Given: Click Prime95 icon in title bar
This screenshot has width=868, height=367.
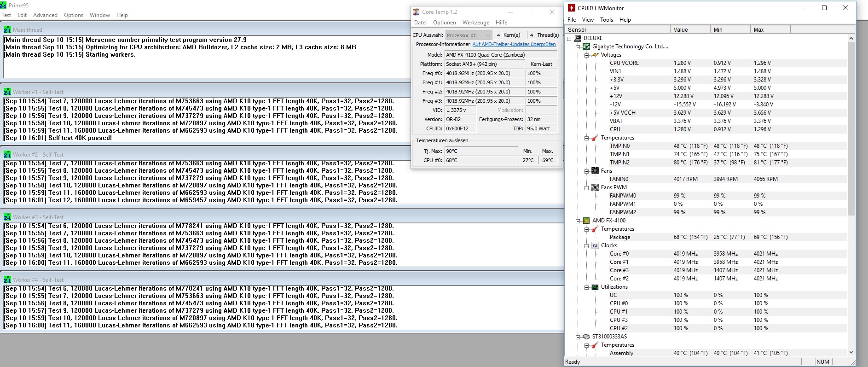Looking at the screenshot, I should coord(4,5).
